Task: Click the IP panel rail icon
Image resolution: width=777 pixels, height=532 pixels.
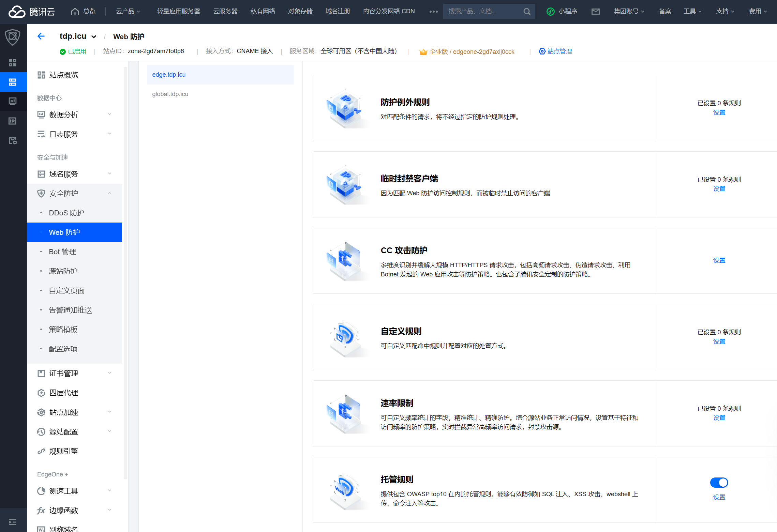Action: coord(13,121)
